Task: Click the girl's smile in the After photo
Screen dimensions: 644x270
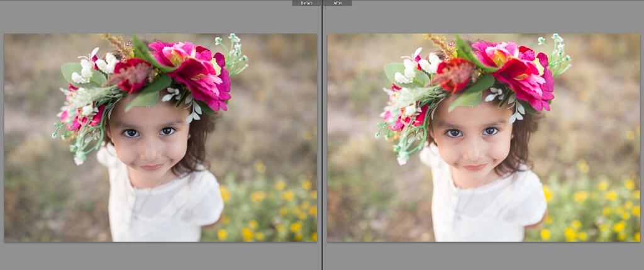Action: [474, 167]
